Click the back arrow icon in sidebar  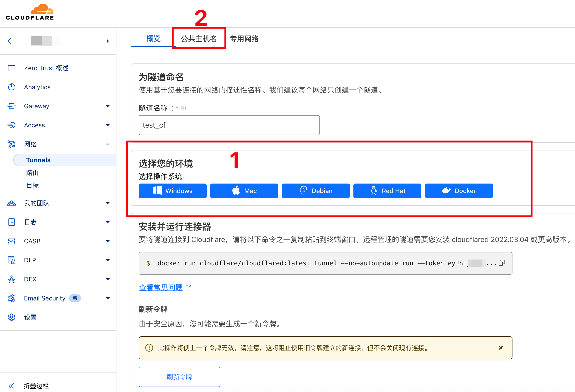click(x=11, y=41)
